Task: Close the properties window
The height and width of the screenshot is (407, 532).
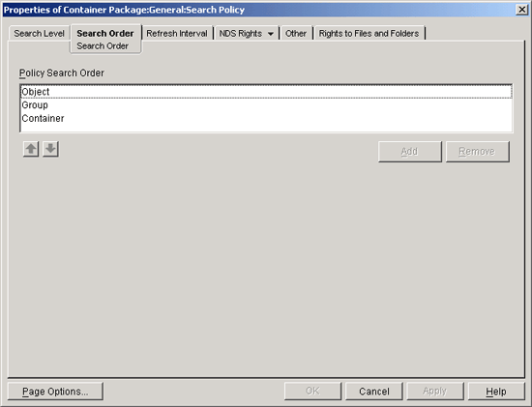Action: point(521,10)
